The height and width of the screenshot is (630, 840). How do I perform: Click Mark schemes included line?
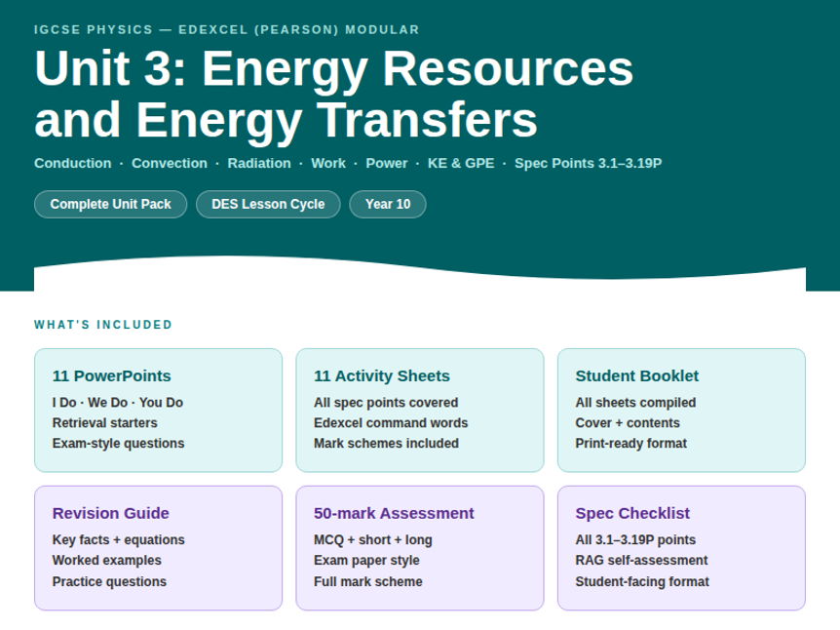click(386, 444)
